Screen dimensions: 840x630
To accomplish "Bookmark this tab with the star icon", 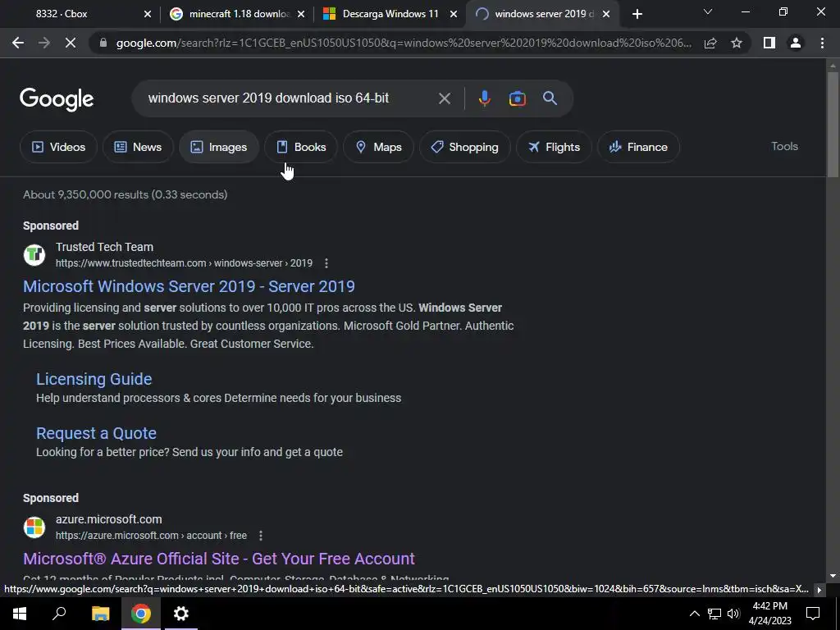I will pyautogui.click(x=737, y=43).
